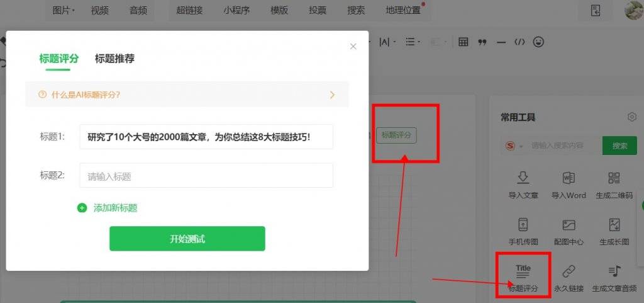The width and height of the screenshot is (644, 303).
Task: Insert a 超链接 from the top bar
Action: [189, 10]
